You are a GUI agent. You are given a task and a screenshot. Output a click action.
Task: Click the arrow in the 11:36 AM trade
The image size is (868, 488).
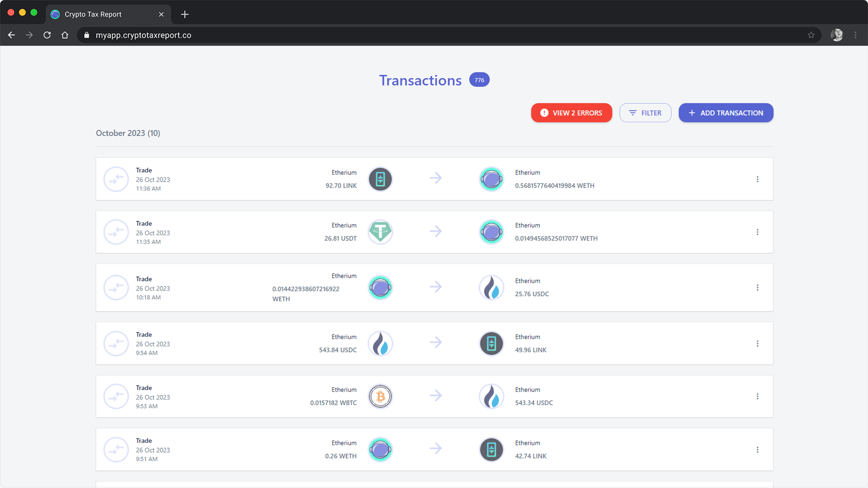coord(436,178)
